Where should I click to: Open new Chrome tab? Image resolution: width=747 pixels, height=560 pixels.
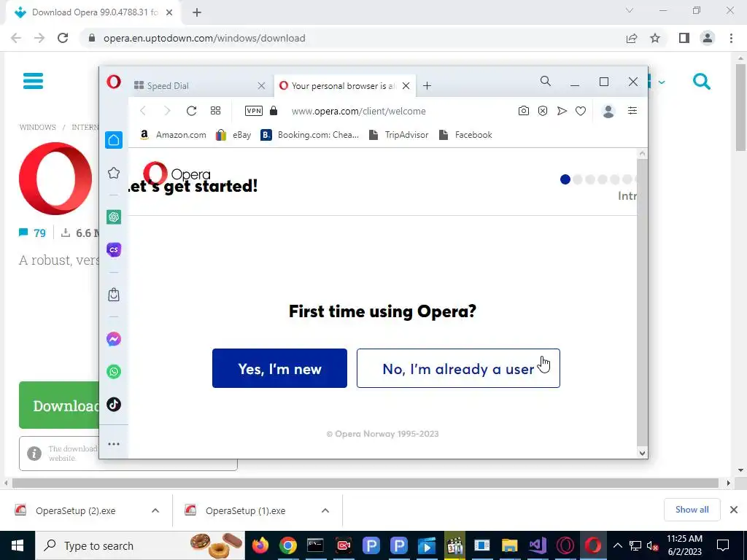pyautogui.click(x=197, y=12)
